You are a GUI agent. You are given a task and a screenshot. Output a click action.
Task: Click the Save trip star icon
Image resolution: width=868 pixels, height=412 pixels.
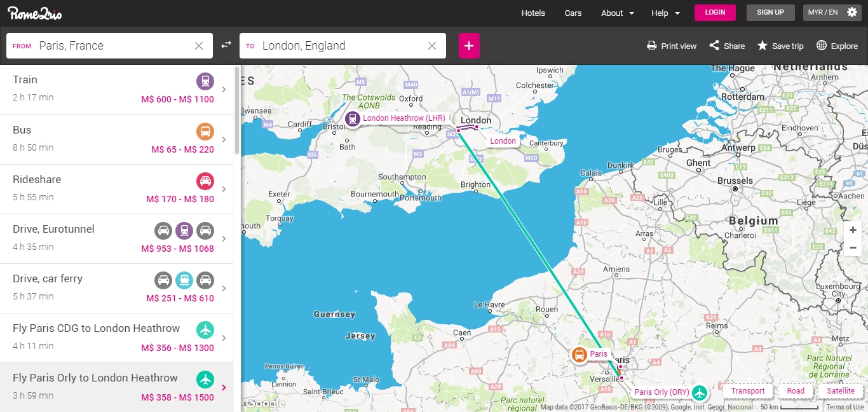pyautogui.click(x=763, y=46)
